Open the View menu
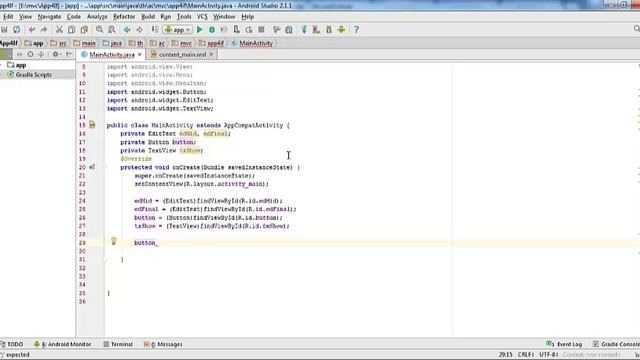The image size is (640, 360). pyautogui.click(x=25, y=17)
